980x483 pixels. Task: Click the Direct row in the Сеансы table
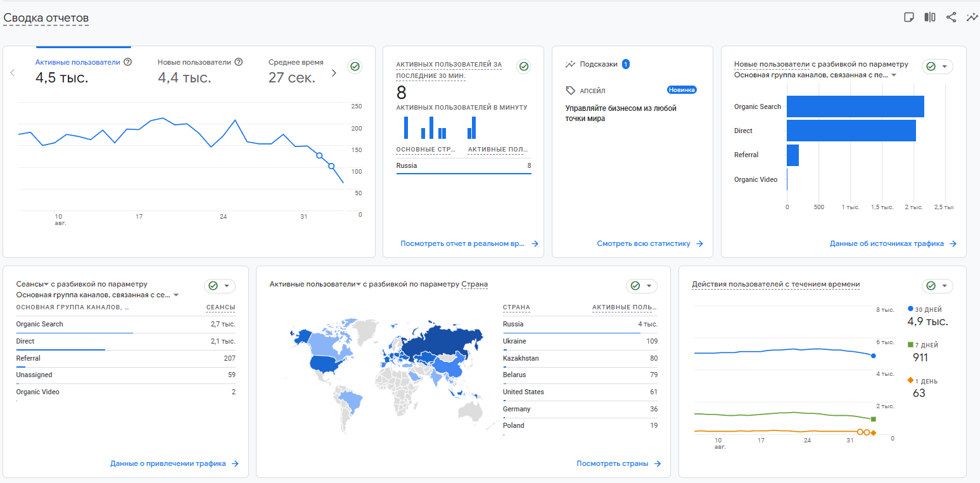click(x=125, y=342)
